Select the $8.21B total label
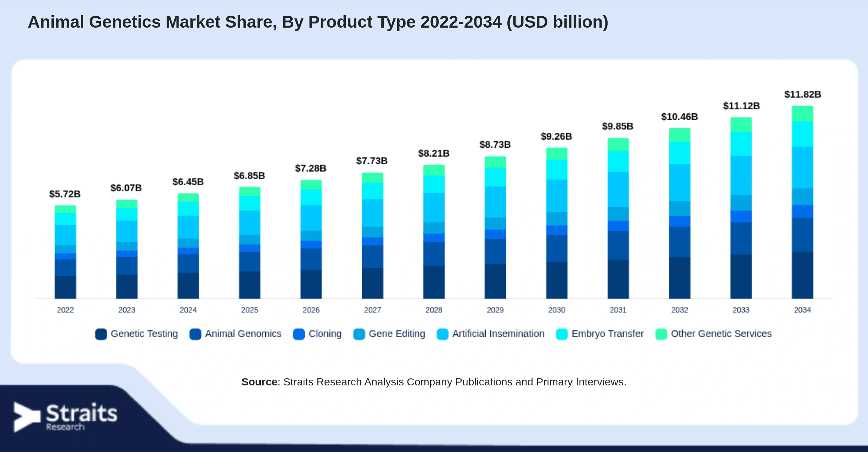 tap(434, 153)
